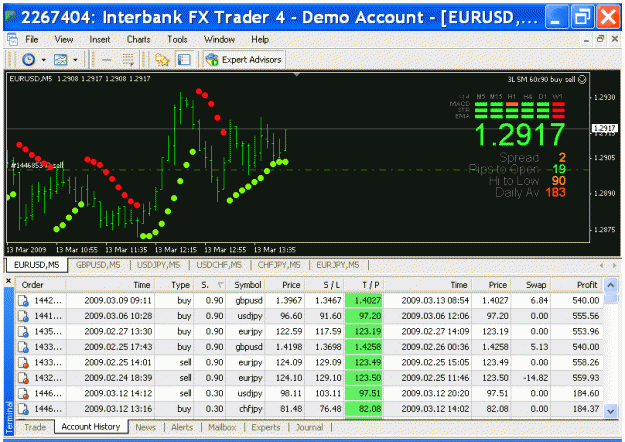
Task: Click the swap value -14.82
Action: (535, 378)
